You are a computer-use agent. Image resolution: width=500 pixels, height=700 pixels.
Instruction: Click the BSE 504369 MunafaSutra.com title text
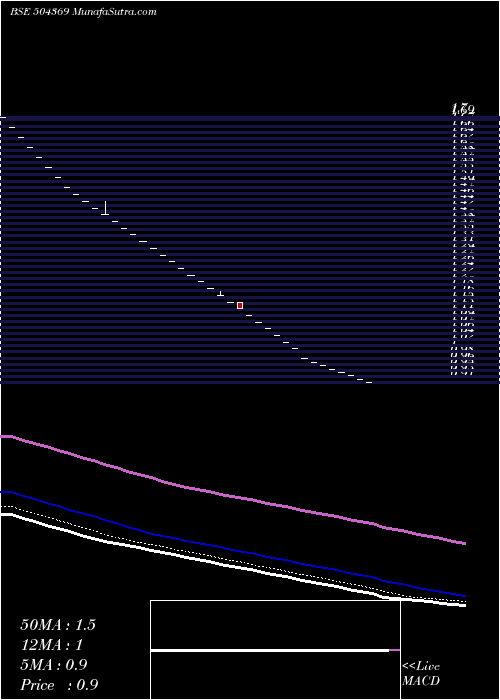(83, 12)
